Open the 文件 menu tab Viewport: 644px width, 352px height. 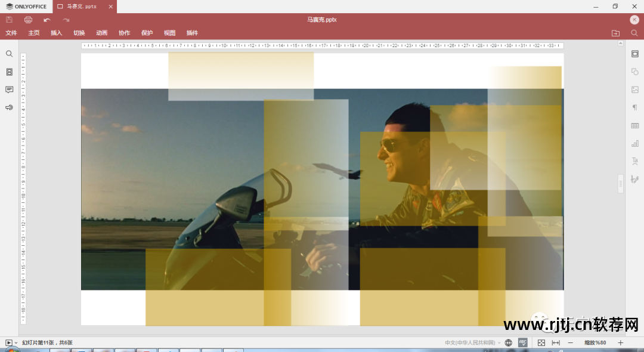coord(11,33)
